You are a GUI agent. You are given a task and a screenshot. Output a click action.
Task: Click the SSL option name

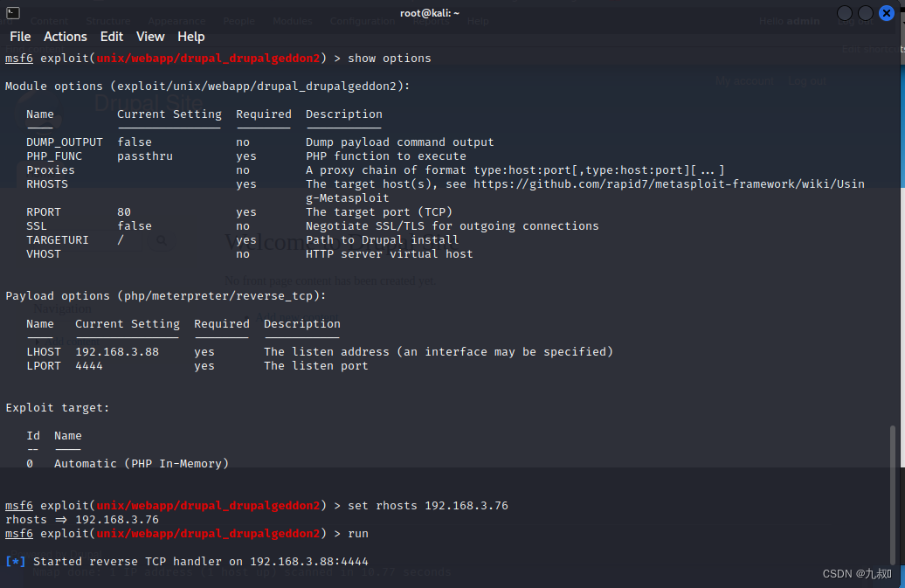tap(37, 226)
